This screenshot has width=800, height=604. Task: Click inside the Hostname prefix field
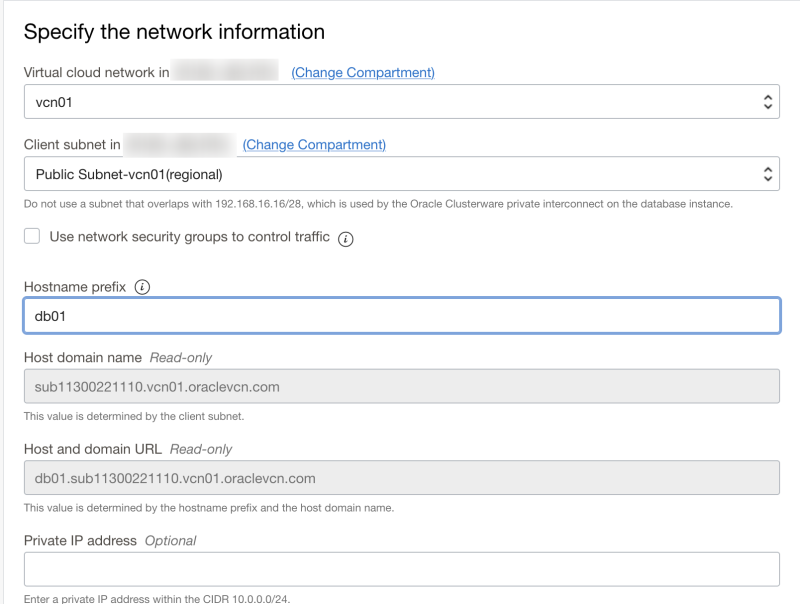(x=400, y=315)
